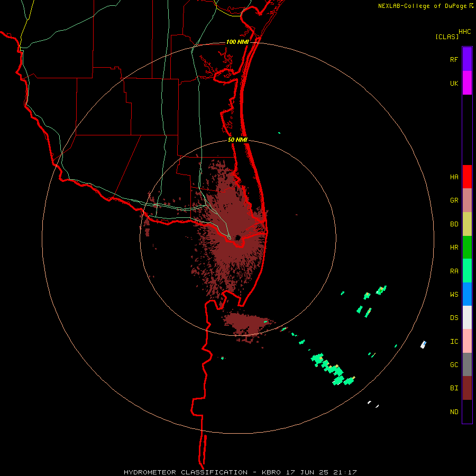Click the 100 NMI range ring label
This screenshot has width=476, height=476.
coord(237,42)
